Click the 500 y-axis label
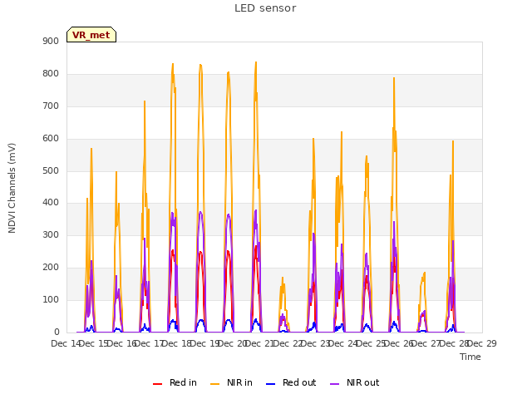The image size is (532, 399). click(51, 170)
